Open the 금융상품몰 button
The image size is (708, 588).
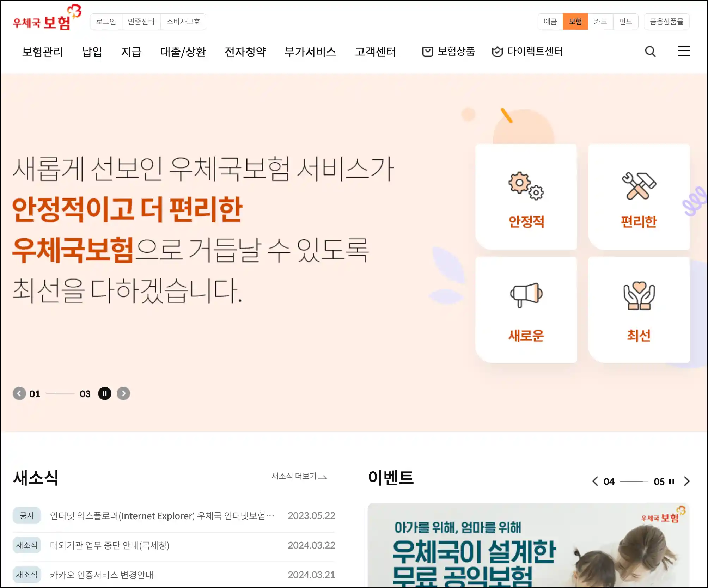click(x=667, y=22)
